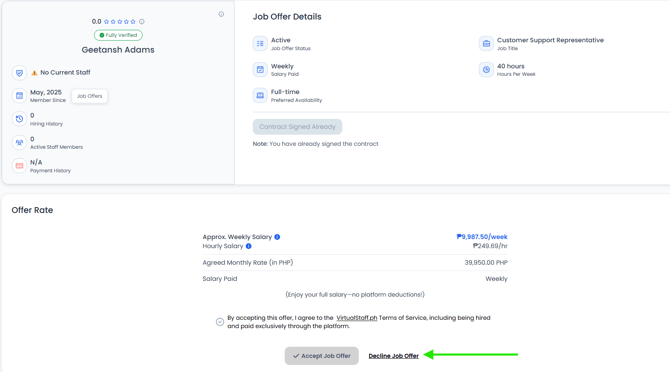Click the Job Title briefcase icon

486,44
